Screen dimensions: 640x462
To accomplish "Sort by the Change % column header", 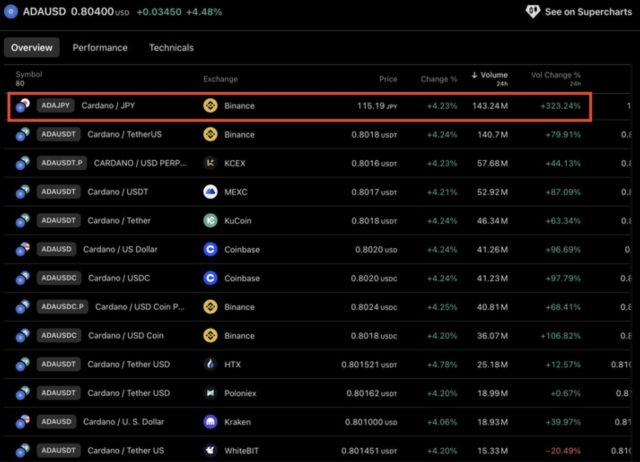I will tap(439, 79).
